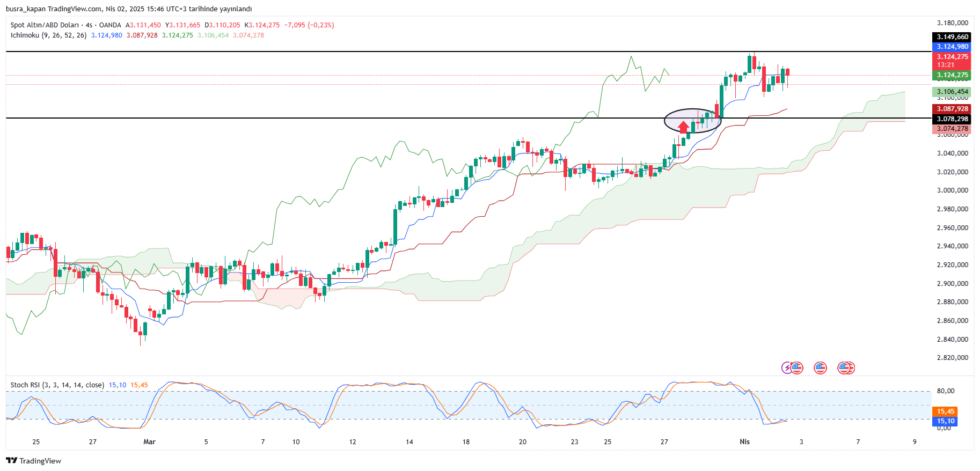The image size is (980, 471).
Task: Click the US flag icon beside lightning bolt
Action: (797, 368)
